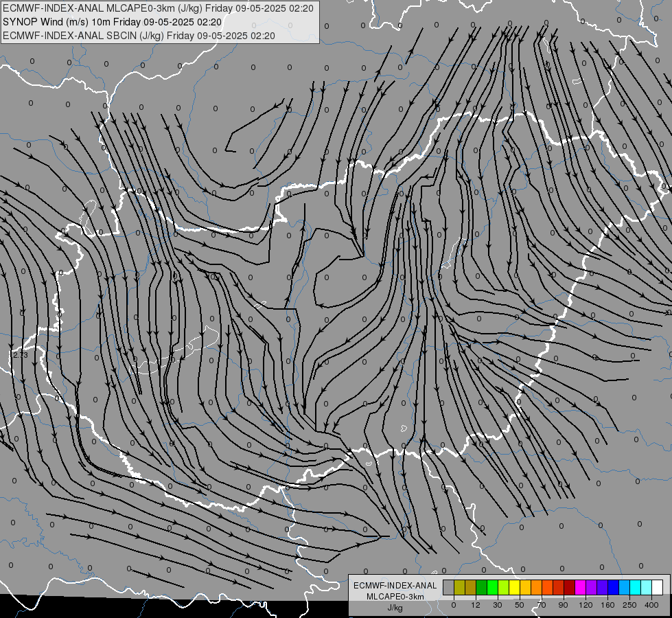Click the legend value label 160
This screenshot has height=618, width=672.
pos(607,605)
